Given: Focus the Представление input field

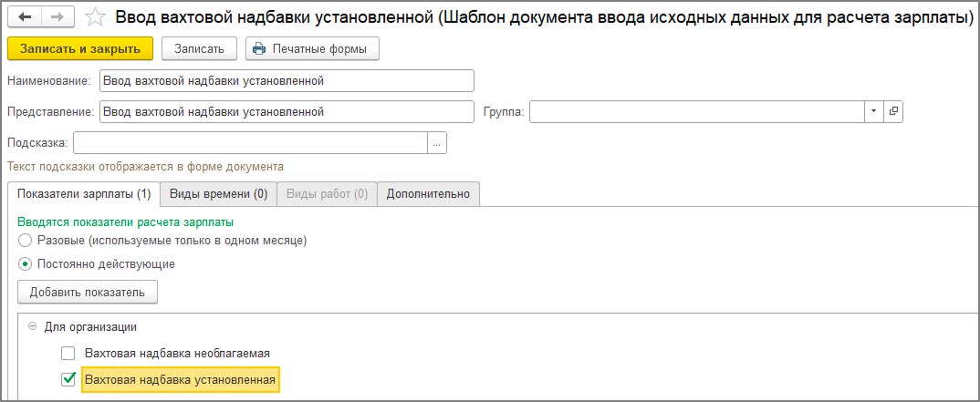Looking at the screenshot, I should tap(287, 112).
